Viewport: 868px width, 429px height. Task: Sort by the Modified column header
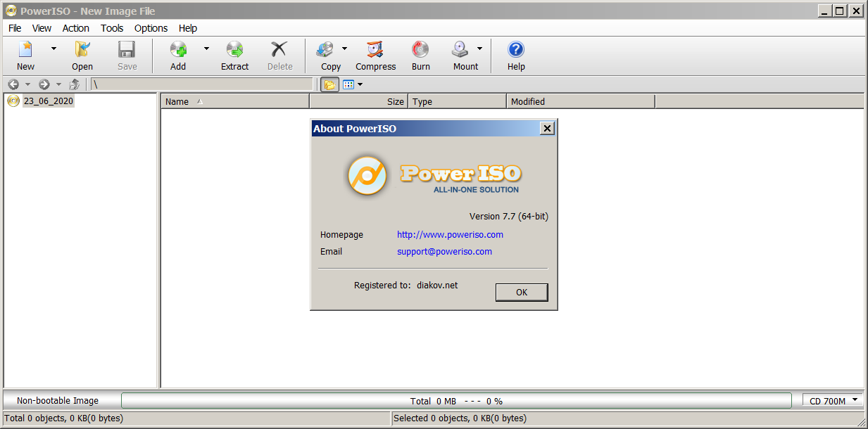[581, 101]
